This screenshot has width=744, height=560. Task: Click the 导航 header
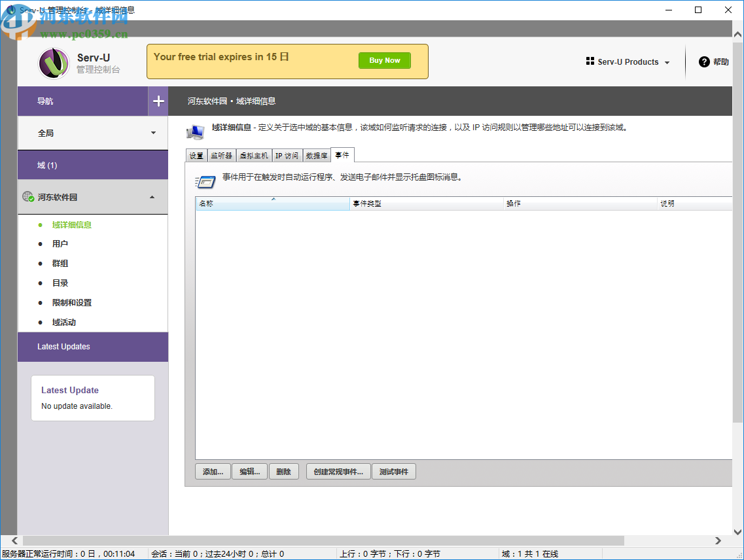[83, 101]
